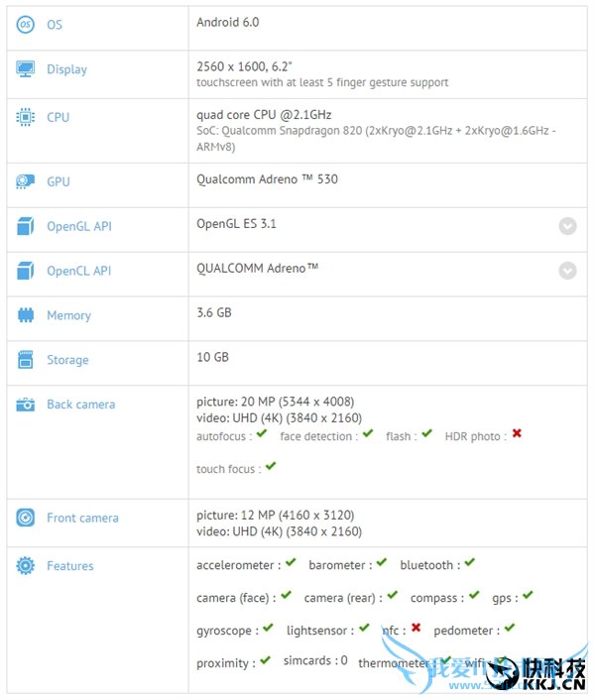Click the Features label

(69, 566)
